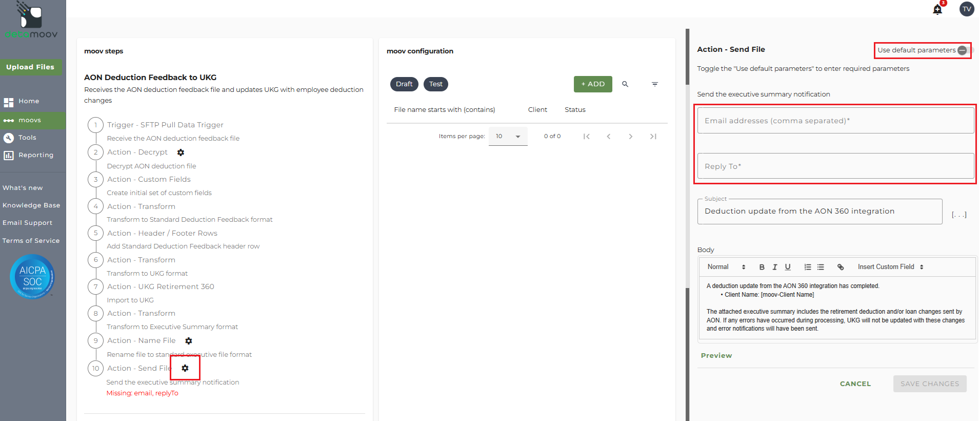Focus the Reply To input field
980x421 pixels.
(835, 166)
